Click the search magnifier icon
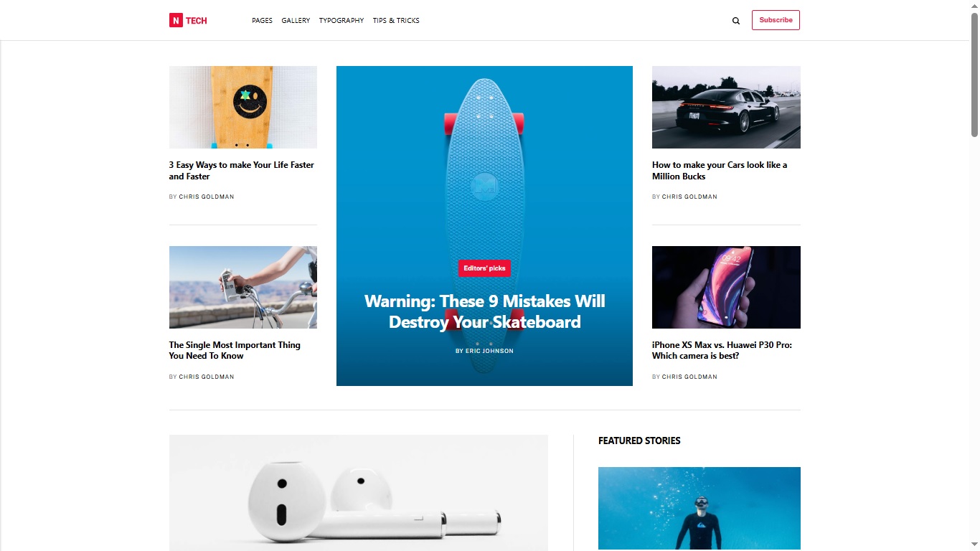980x551 pixels. [735, 21]
